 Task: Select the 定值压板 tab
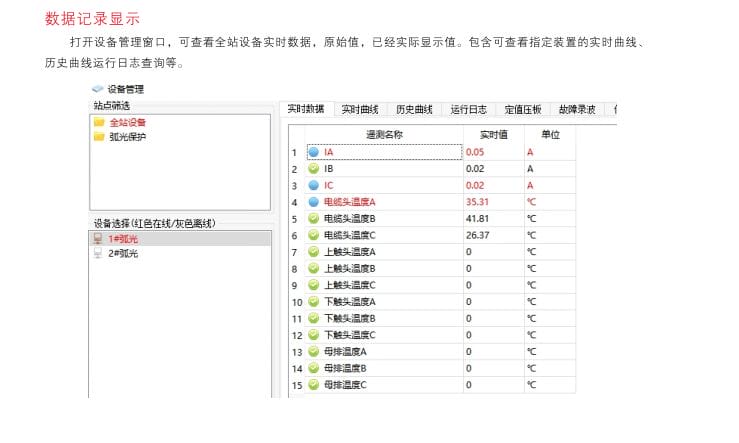pyautogui.click(x=522, y=109)
